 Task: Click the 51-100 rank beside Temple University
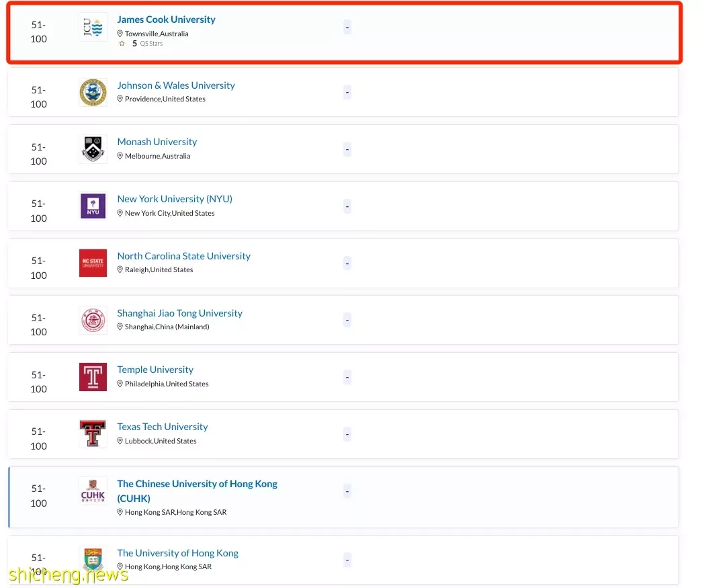coord(38,382)
